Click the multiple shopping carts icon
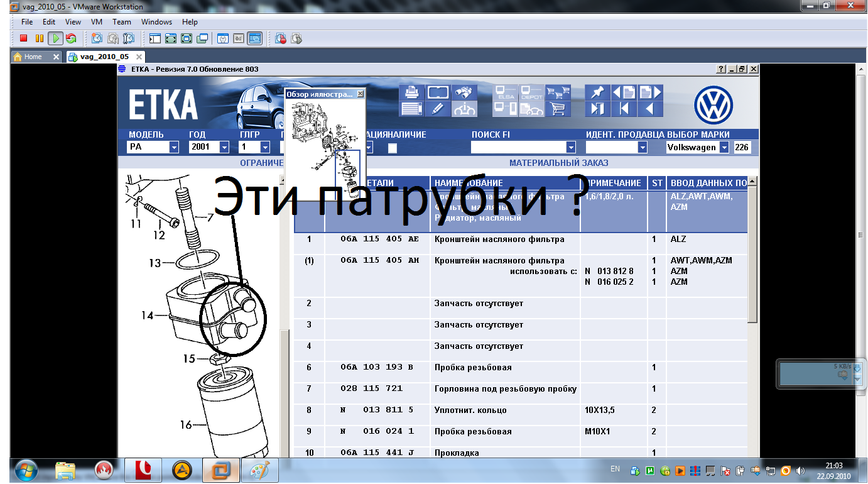Image resolution: width=868 pixels, height=484 pixels. point(558,92)
